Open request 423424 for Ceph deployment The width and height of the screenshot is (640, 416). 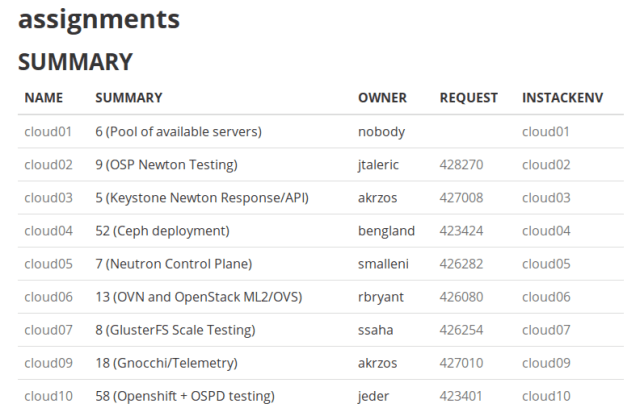461,231
